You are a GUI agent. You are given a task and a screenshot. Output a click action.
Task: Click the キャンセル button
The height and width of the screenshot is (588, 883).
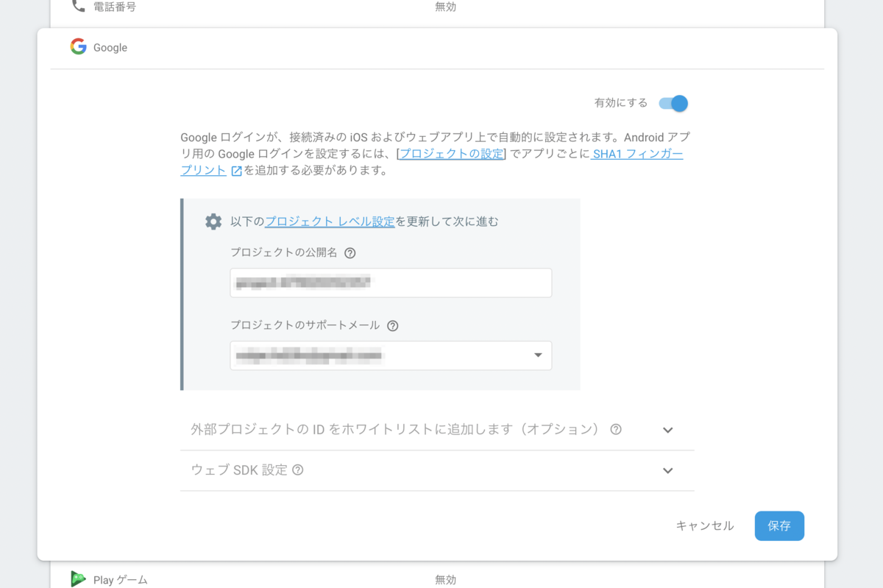point(703,525)
